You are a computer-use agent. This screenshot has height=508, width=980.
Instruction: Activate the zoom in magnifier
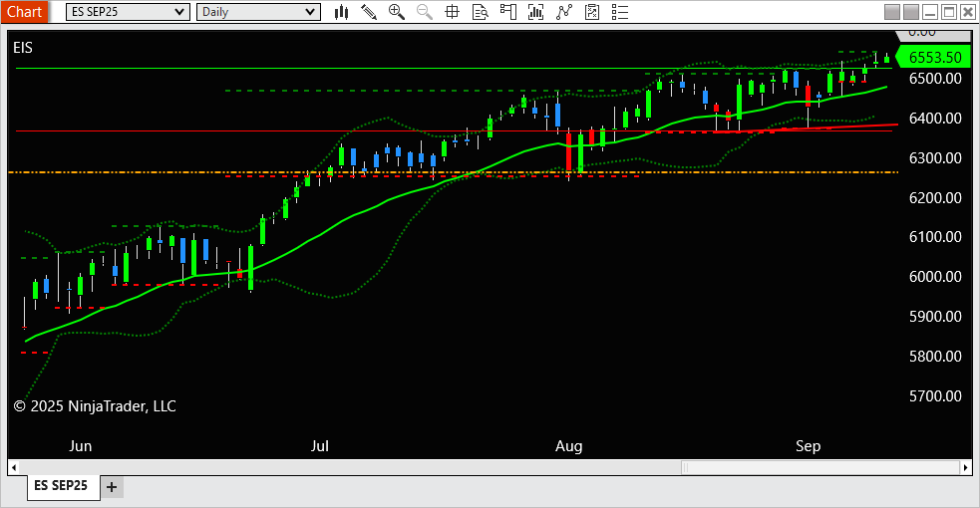(x=396, y=12)
